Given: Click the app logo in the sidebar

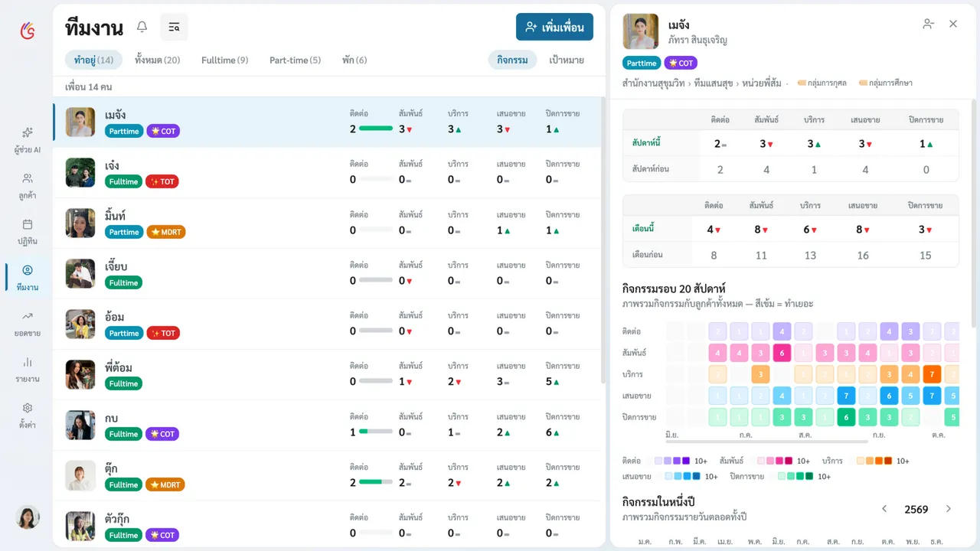Looking at the screenshot, I should point(28,31).
